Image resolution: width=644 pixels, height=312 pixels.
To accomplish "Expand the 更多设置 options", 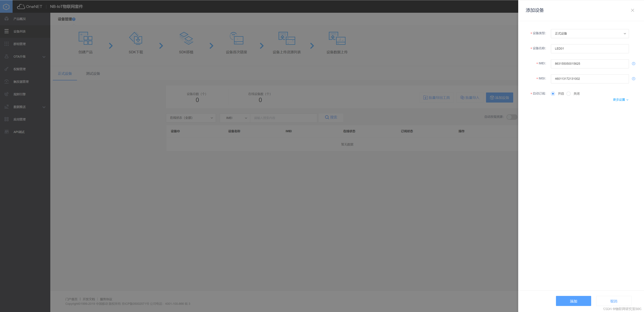I will 620,100.
